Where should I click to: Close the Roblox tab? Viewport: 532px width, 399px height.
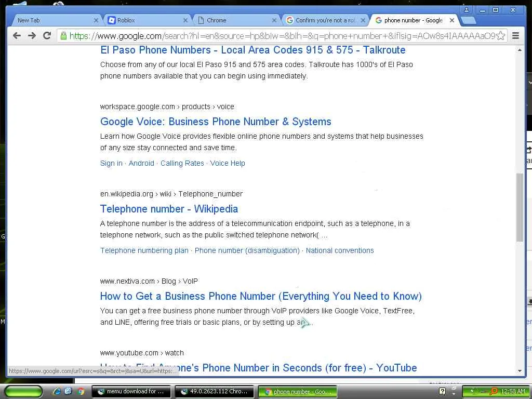point(185,20)
